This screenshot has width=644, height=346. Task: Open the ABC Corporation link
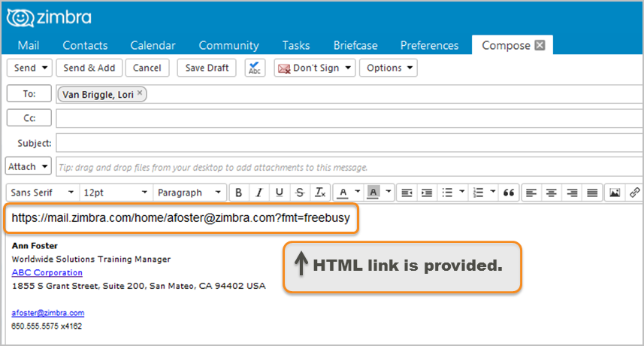click(x=47, y=272)
